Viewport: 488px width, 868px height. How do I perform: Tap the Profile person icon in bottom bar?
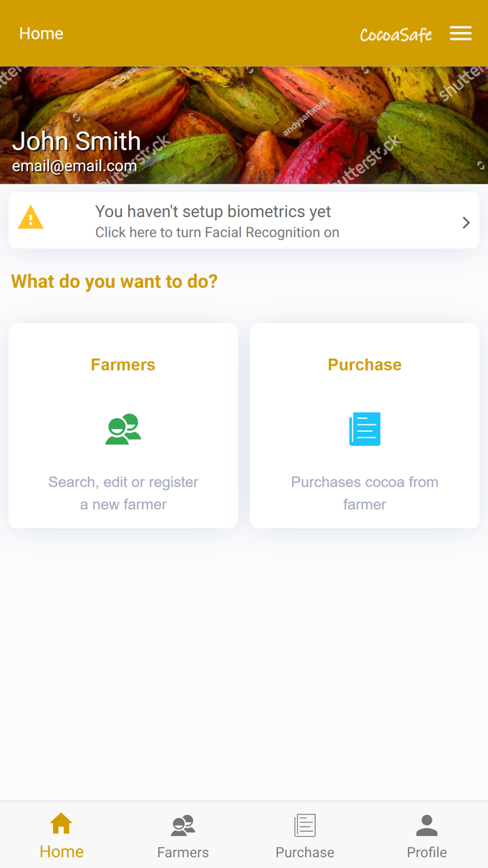coord(427,825)
